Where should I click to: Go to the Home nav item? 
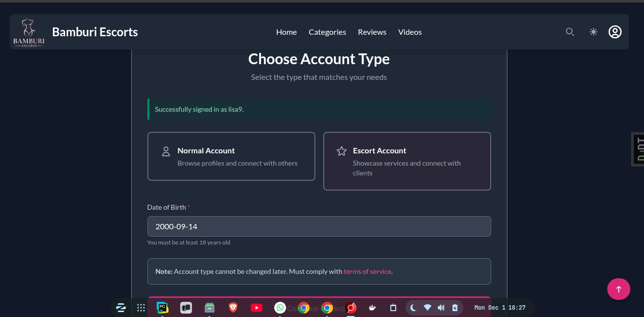click(286, 32)
